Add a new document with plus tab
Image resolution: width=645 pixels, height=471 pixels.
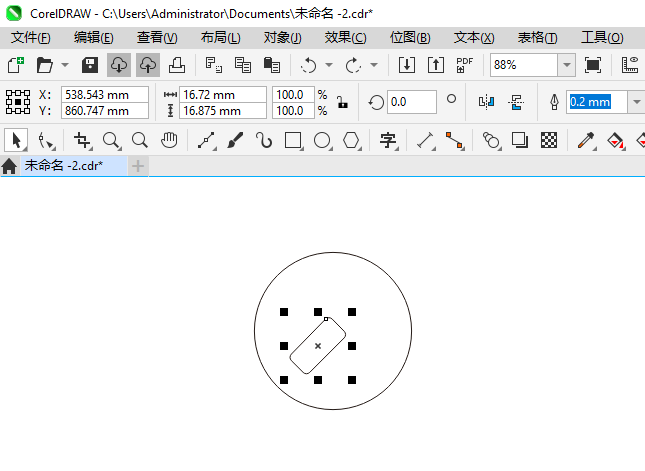tap(138, 166)
